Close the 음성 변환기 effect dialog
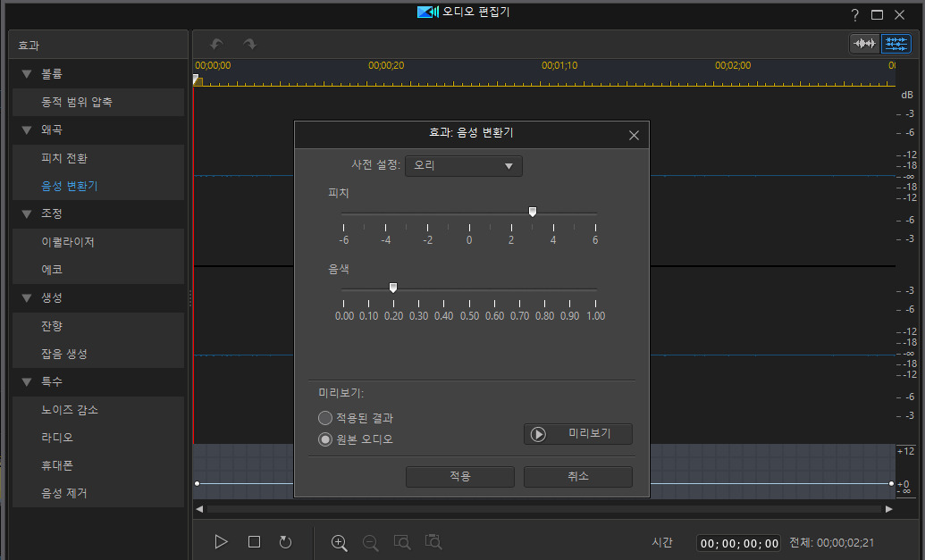 tap(635, 136)
